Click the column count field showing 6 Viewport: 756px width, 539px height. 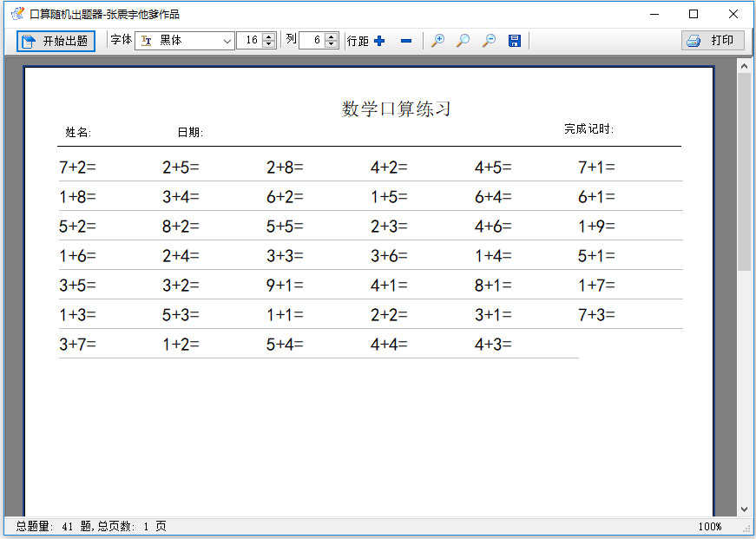coord(312,41)
